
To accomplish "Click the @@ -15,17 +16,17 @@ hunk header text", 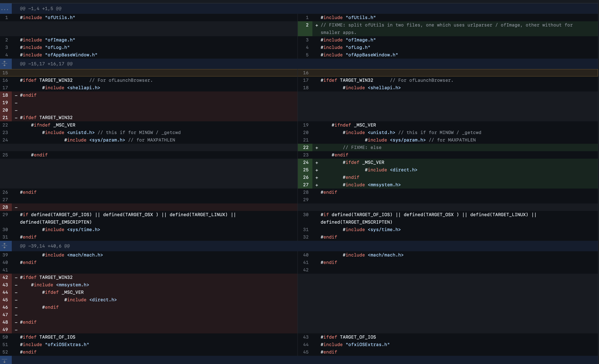I will coord(46,64).
